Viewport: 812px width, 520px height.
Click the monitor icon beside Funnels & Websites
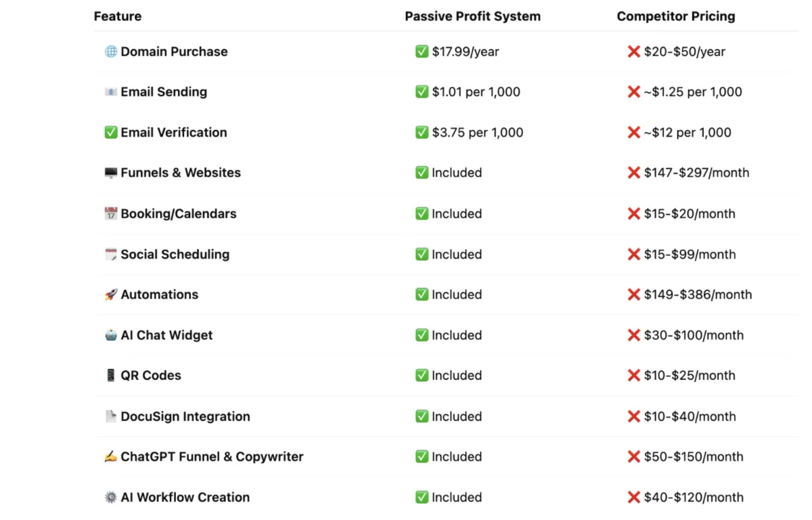click(x=111, y=173)
